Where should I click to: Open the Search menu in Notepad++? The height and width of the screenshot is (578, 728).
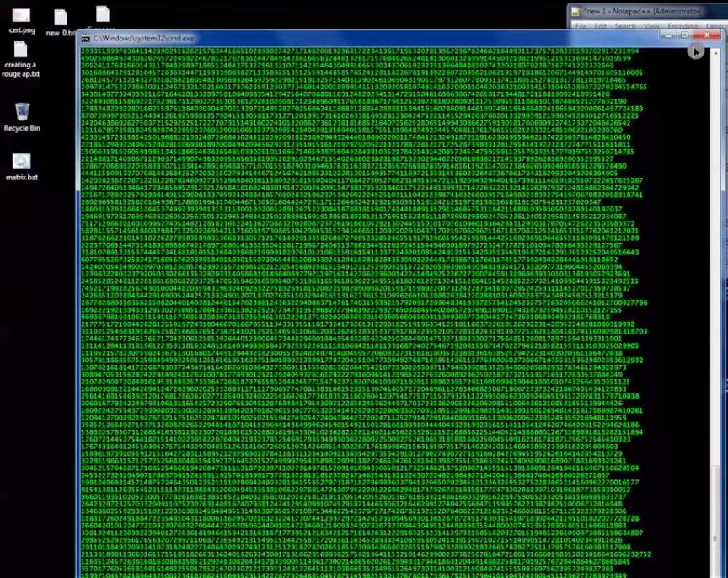click(625, 26)
